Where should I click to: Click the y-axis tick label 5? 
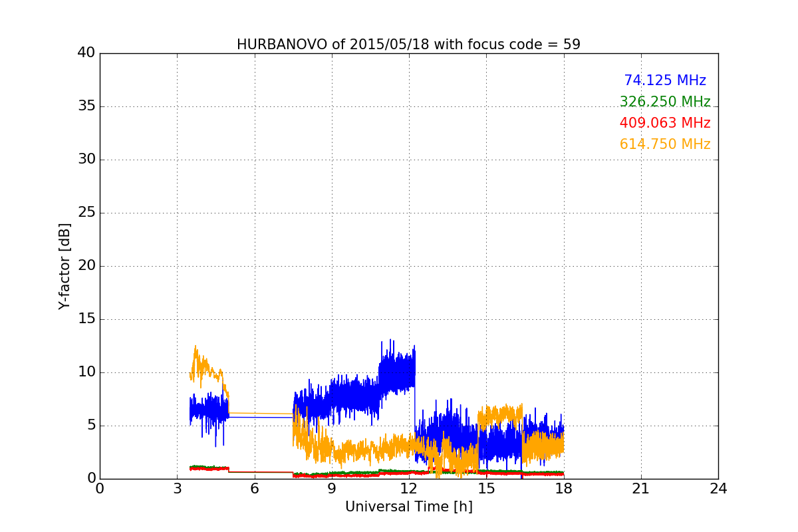coord(91,426)
